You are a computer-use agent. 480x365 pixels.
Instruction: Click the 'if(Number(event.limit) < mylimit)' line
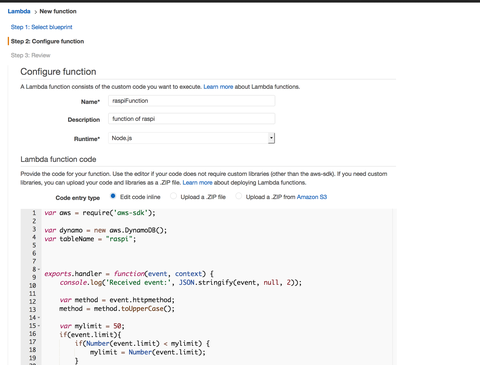(x=142, y=344)
